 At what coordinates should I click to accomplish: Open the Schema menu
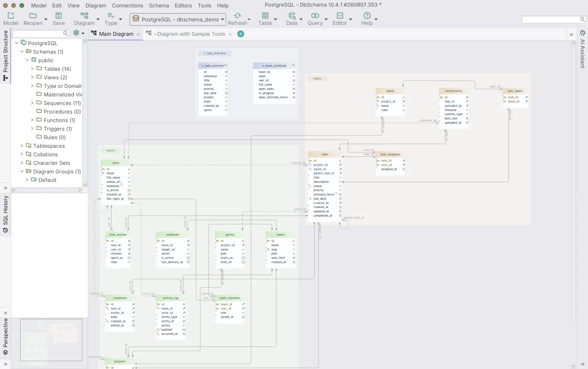[x=159, y=5]
